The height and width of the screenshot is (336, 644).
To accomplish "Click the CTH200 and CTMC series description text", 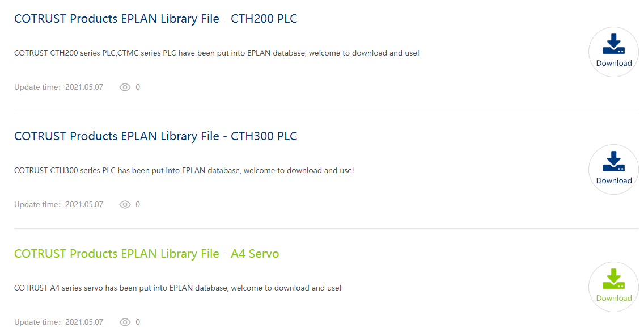I will (x=217, y=53).
